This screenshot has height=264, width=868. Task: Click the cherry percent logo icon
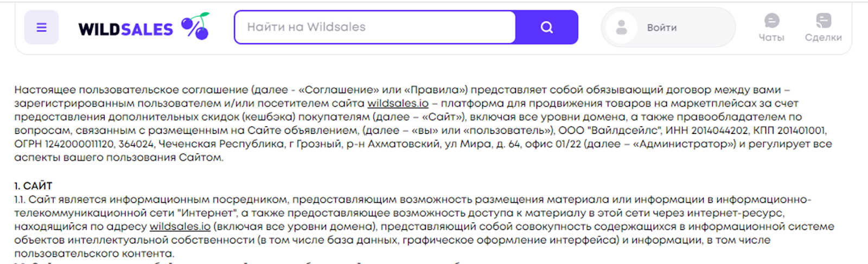[195, 26]
